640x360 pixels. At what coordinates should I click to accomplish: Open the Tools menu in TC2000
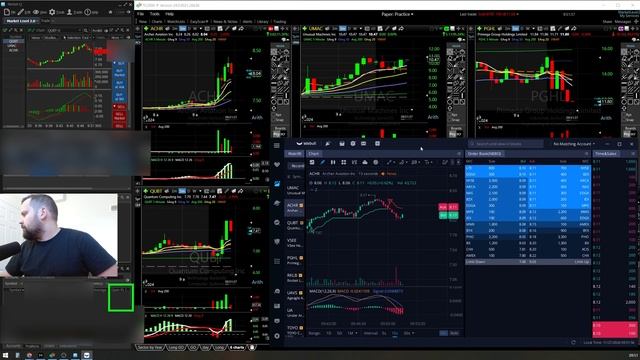pos(154,14)
